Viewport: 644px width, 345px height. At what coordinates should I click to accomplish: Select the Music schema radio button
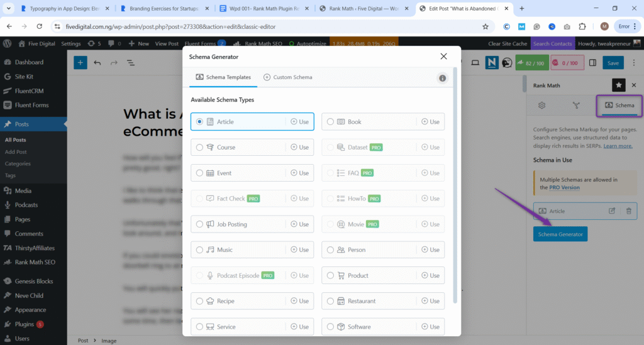point(199,249)
